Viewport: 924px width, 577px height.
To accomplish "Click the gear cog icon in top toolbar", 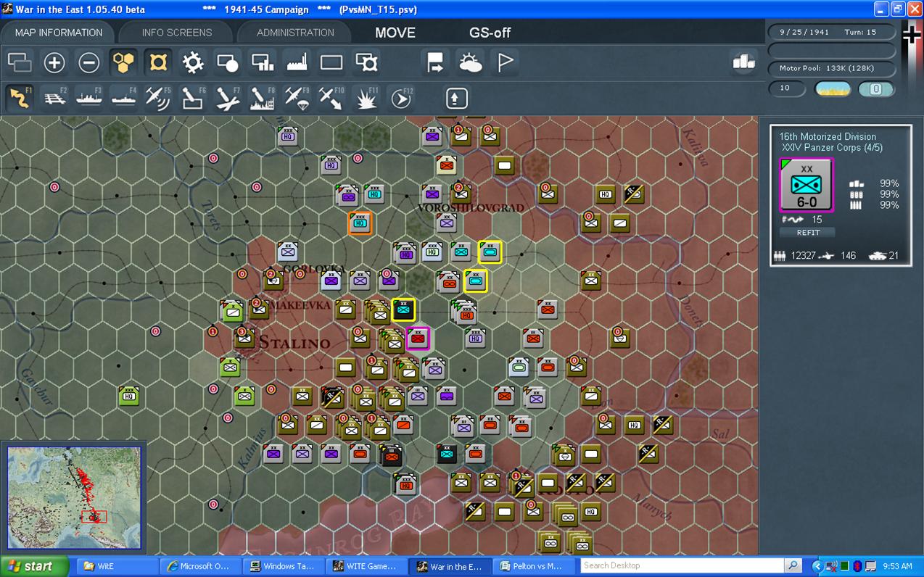I will [x=193, y=62].
